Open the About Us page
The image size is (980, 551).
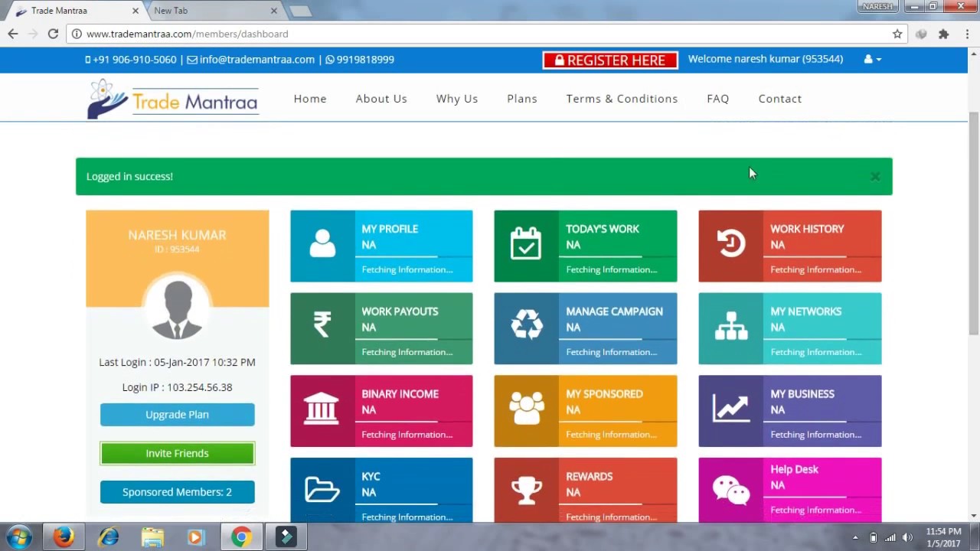[x=381, y=99]
